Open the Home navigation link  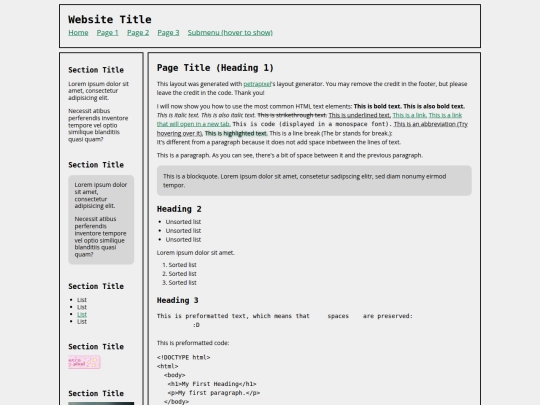point(78,32)
